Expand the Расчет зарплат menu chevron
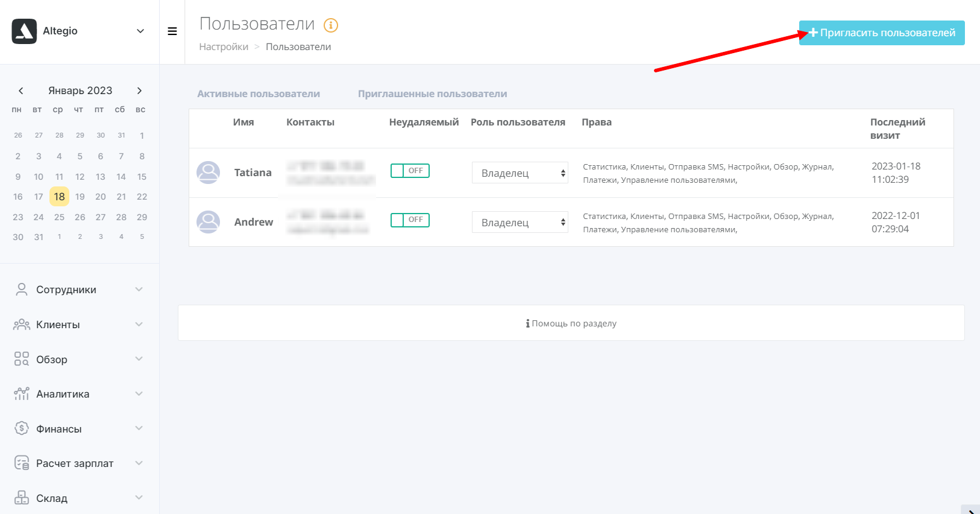The width and height of the screenshot is (980, 514). 139,463
